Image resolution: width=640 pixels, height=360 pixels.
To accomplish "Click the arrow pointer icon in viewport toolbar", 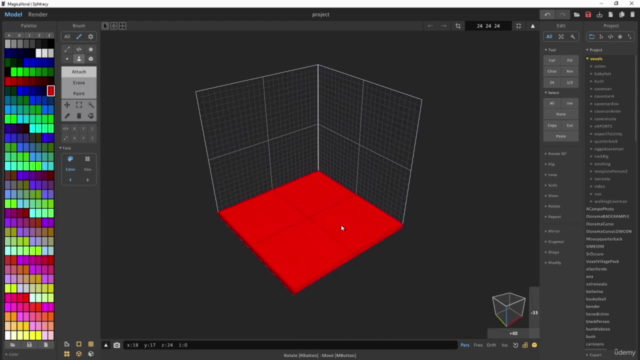I will (105, 26).
